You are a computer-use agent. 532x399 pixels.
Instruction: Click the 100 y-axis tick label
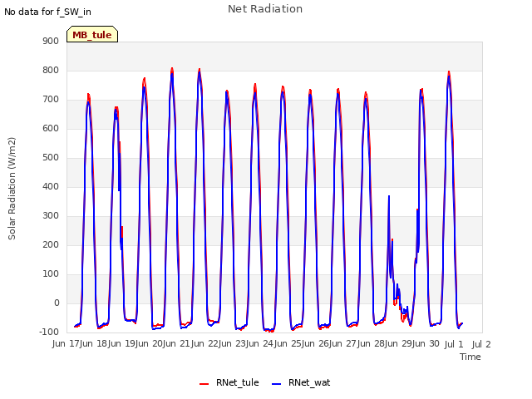point(51,273)
